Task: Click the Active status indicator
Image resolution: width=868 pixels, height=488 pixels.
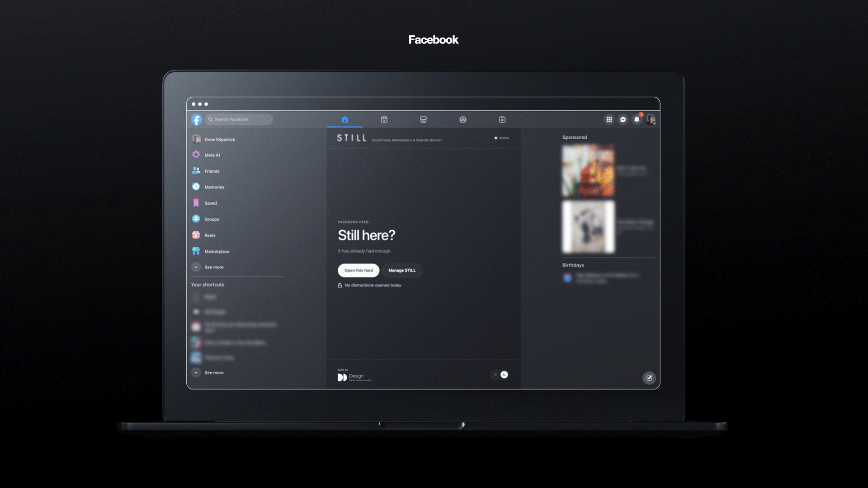Action: [x=502, y=138]
